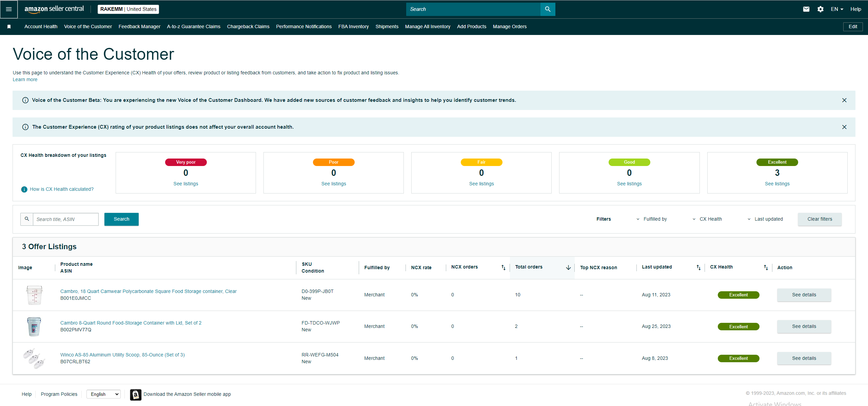Click Merchant link for Cambro 18 Quart row
868x406 pixels.
(x=374, y=295)
